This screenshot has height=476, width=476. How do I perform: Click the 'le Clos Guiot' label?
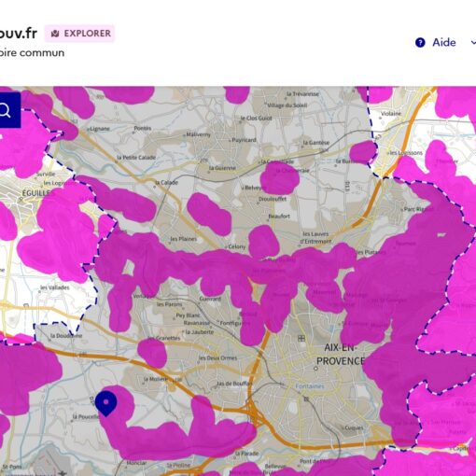(256, 119)
